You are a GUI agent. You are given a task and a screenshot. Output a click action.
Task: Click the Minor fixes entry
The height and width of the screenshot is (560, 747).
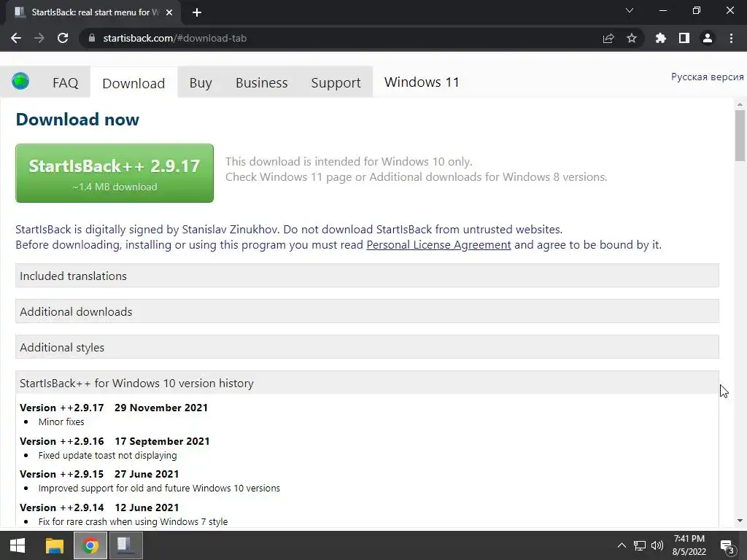61,422
